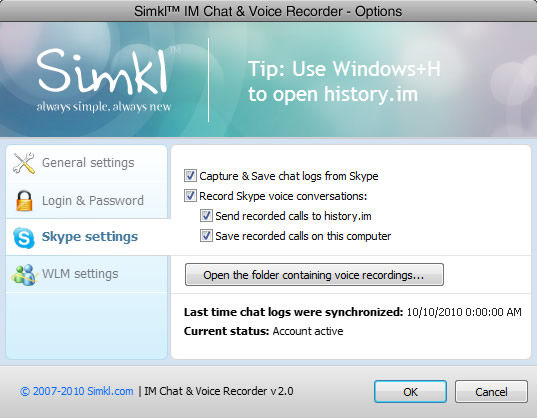Uncheck Capture & Save chat logs from Skype
Image resolution: width=537 pixels, height=418 pixels.
(x=190, y=176)
